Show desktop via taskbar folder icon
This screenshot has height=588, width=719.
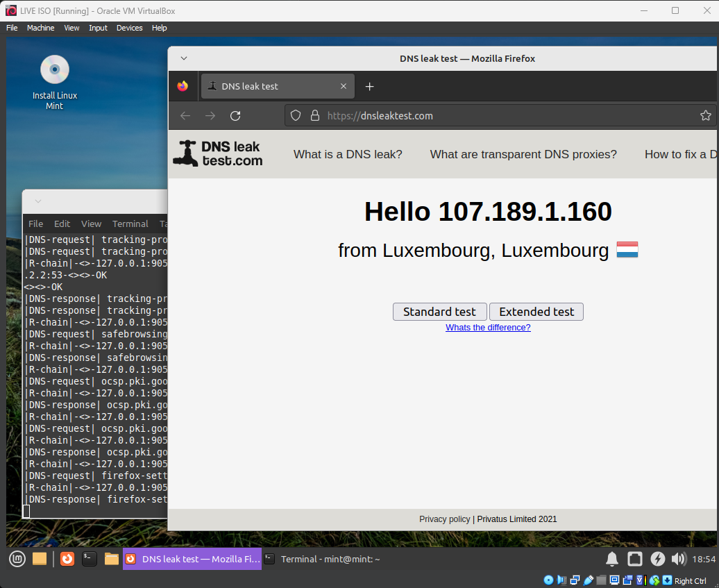(x=40, y=559)
